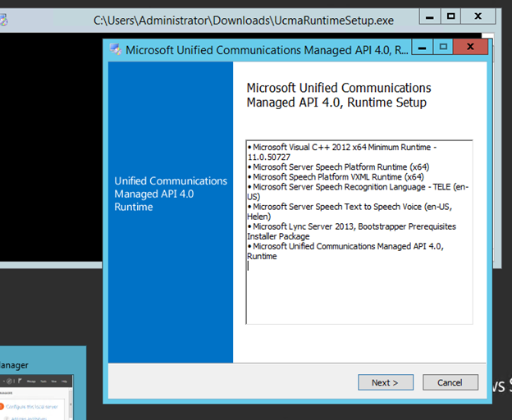
Task: Maximize the Runtime Setup dialog window
Action: pos(443,48)
